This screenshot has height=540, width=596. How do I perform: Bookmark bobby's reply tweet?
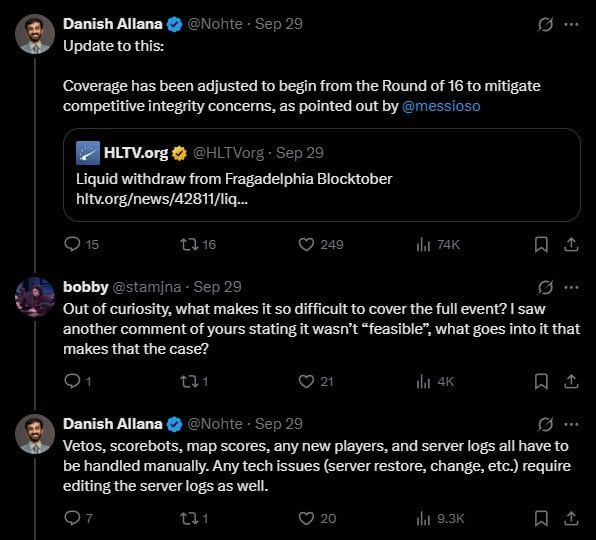[541, 382]
